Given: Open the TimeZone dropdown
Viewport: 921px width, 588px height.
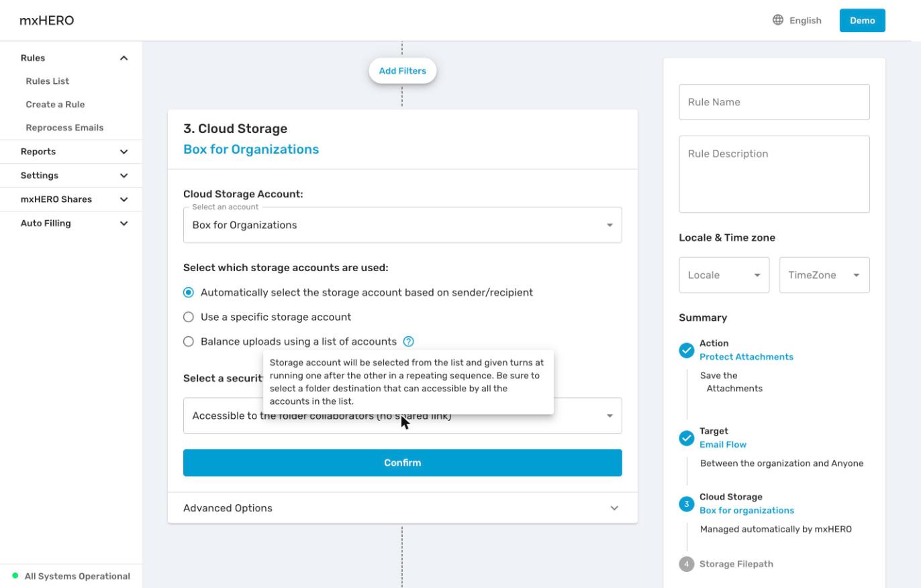Looking at the screenshot, I should (824, 275).
